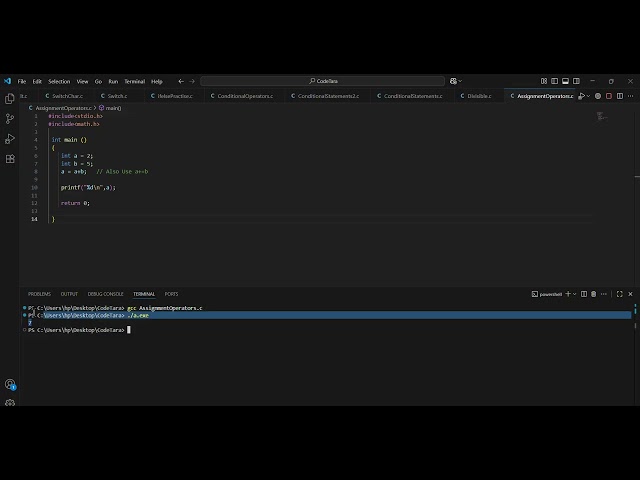Click the printf line in editor
Image resolution: width=640 pixels, height=480 pixels.
click(88, 187)
